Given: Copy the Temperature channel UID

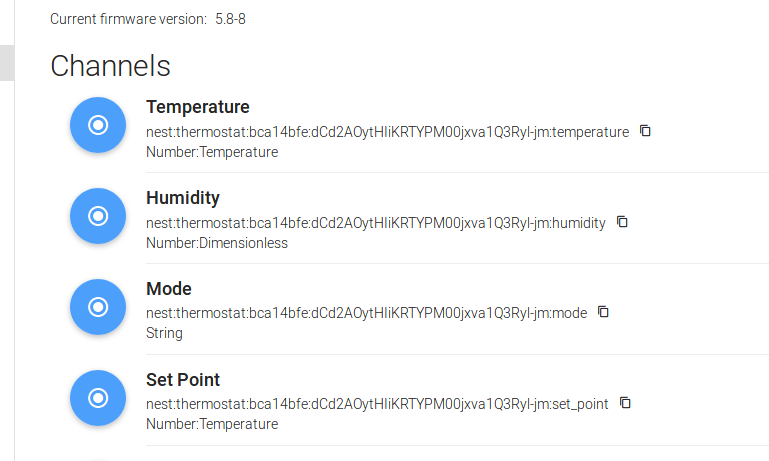Looking at the screenshot, I should click(645, 131).
